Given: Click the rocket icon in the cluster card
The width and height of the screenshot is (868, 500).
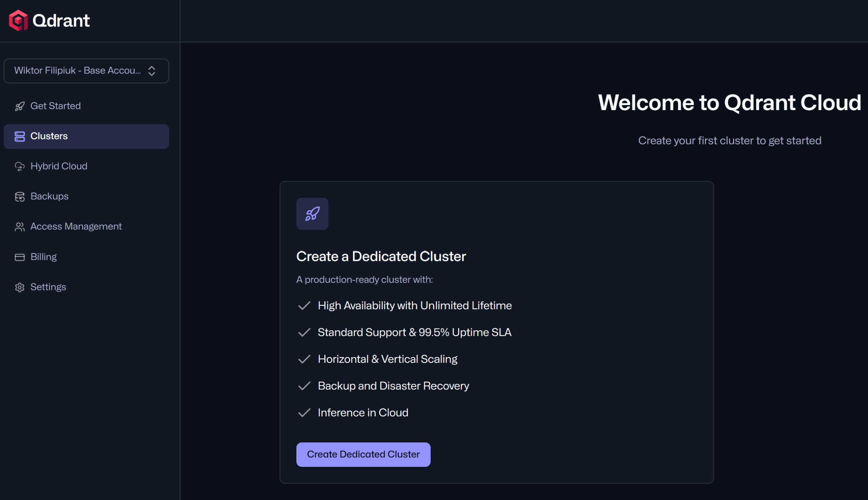Looking at the screenshot, I should click(312, 214).
